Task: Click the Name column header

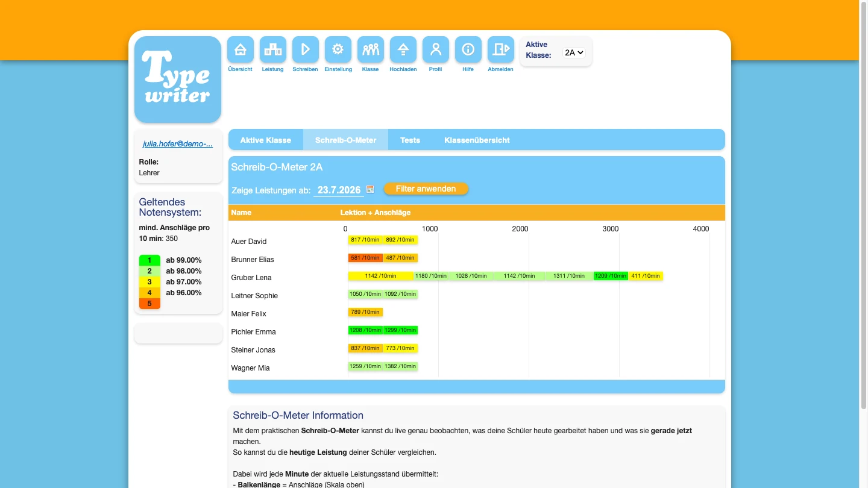Action: pyautogui.click(x=241, y=213)
